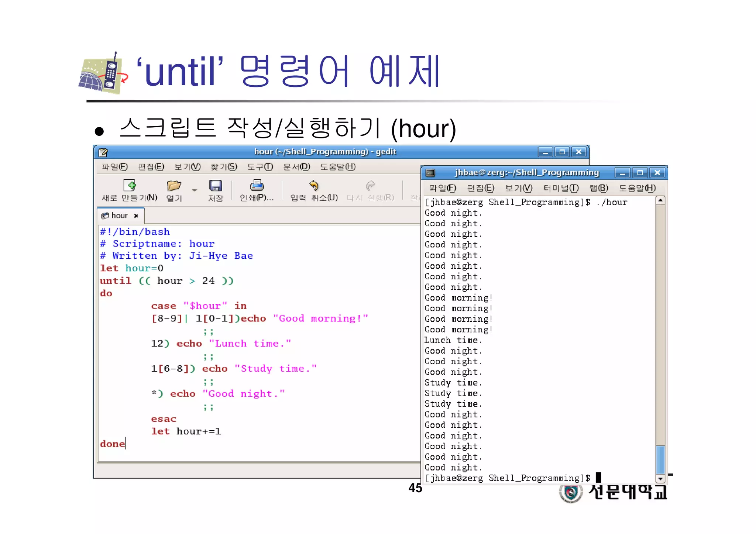
Task: Open gedit 보기(V) menu
Action: coord(188,167)
